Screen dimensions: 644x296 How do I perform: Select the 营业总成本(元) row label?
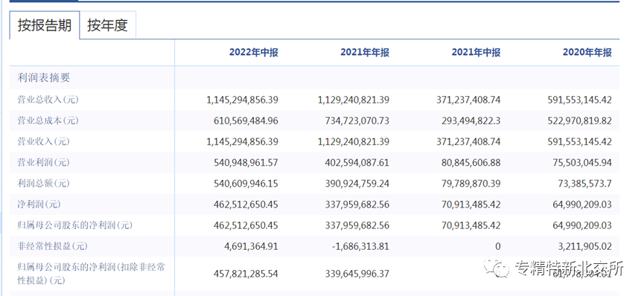pyautogui.click(x=48, y=120)
